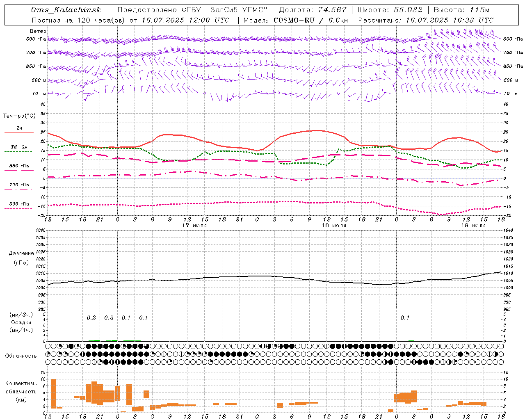The image size is (525, 420).
Task: Click the 18 июля date label
Action: pos(334,226)
